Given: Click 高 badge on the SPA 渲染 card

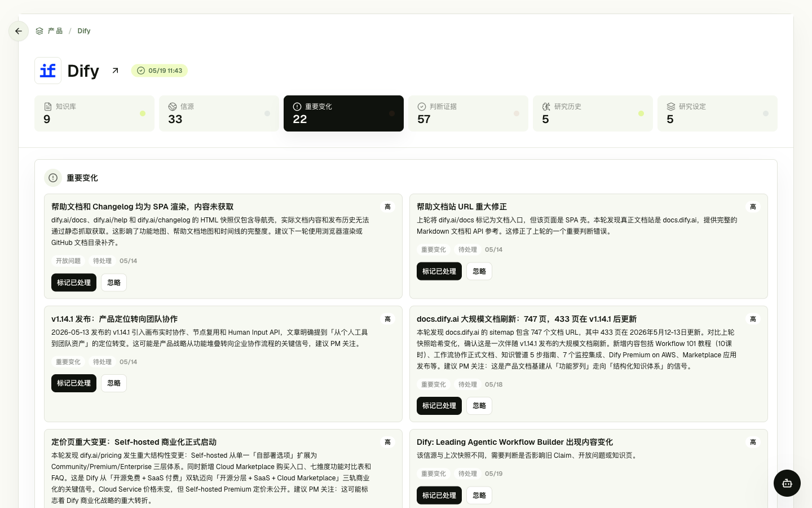Looking at the screenshot, I should pyautogui.click(x=387, y=207).
